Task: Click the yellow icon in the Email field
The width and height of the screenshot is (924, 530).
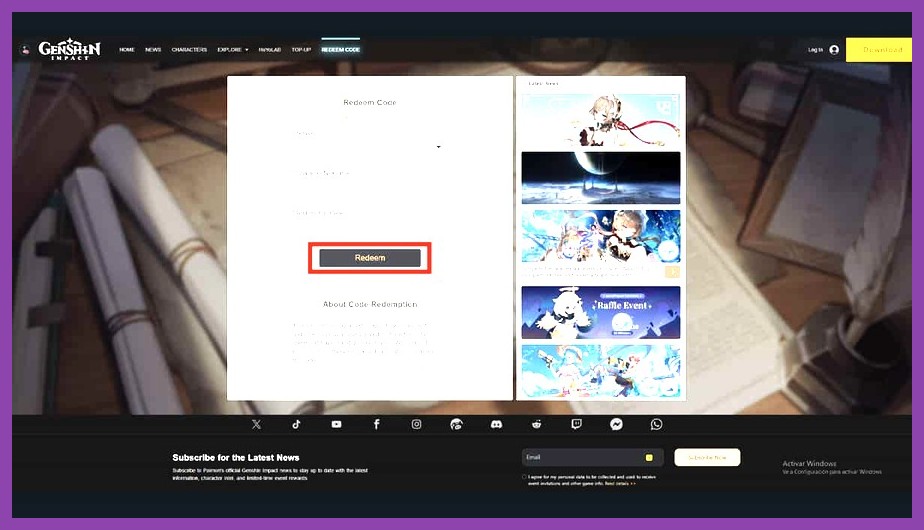Action: (649, 457)
